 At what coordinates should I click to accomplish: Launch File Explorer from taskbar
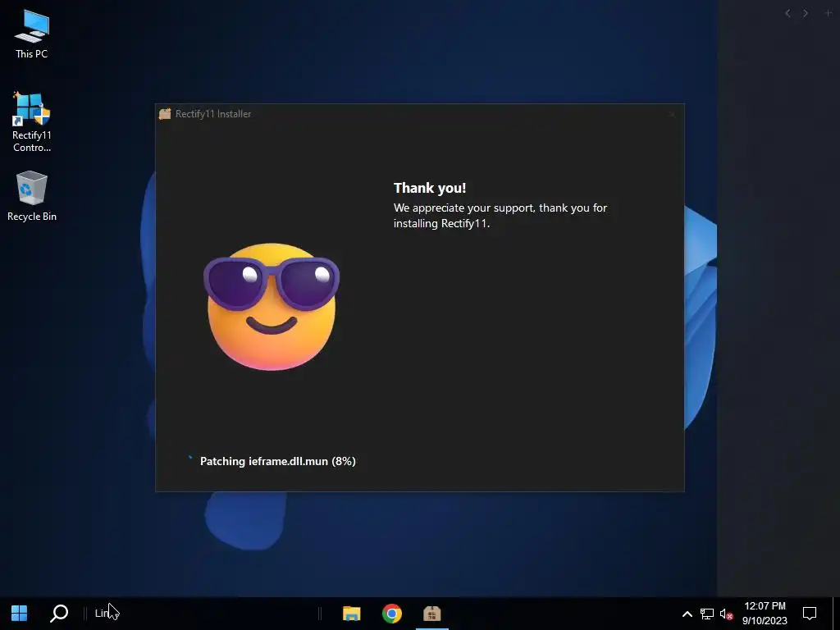pos(351,614)
